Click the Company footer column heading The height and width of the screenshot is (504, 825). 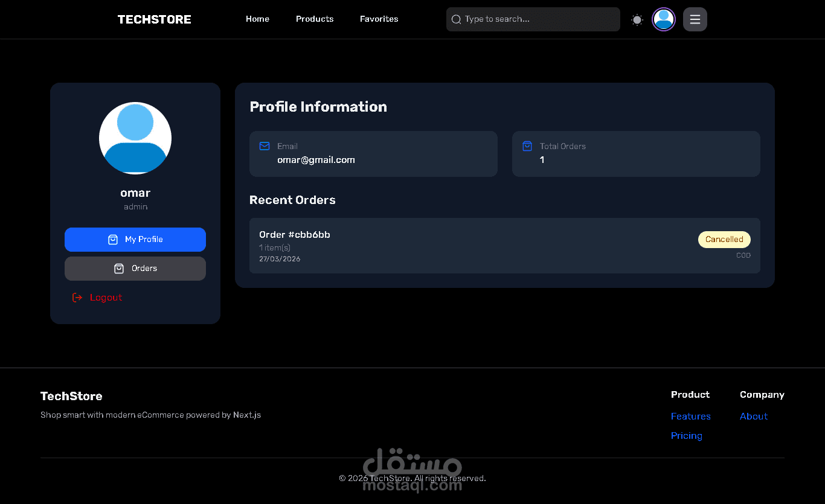(x=762, y=395)
